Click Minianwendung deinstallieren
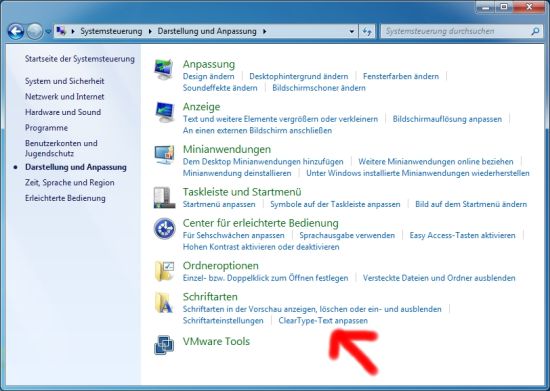The height and width of the screenshot is (391, 550). pos(237,174)
